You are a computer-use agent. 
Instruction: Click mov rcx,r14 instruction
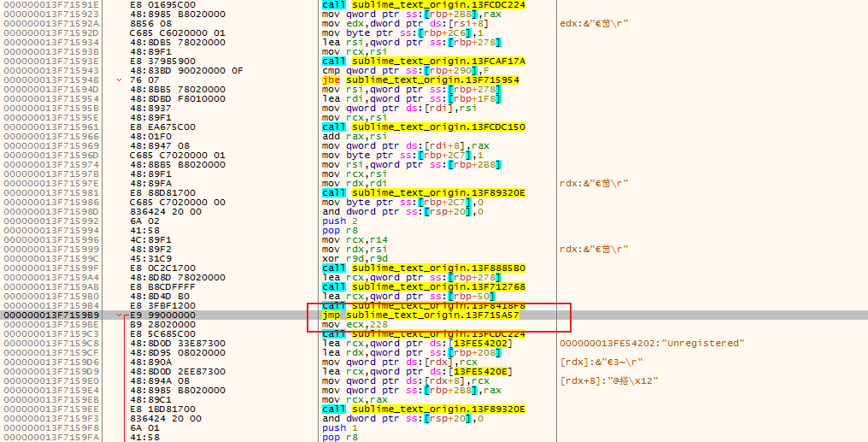pyautogui.click(x=355, y=240)
